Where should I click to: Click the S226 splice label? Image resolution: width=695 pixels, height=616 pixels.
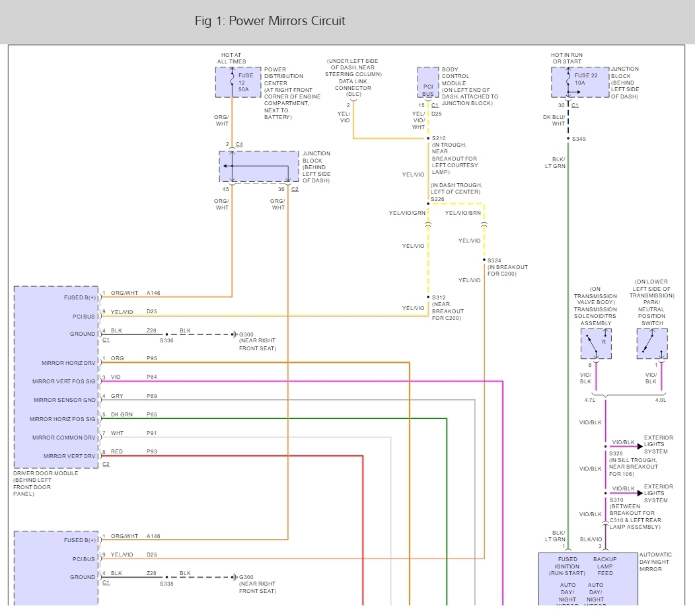[x=437, y=199]
